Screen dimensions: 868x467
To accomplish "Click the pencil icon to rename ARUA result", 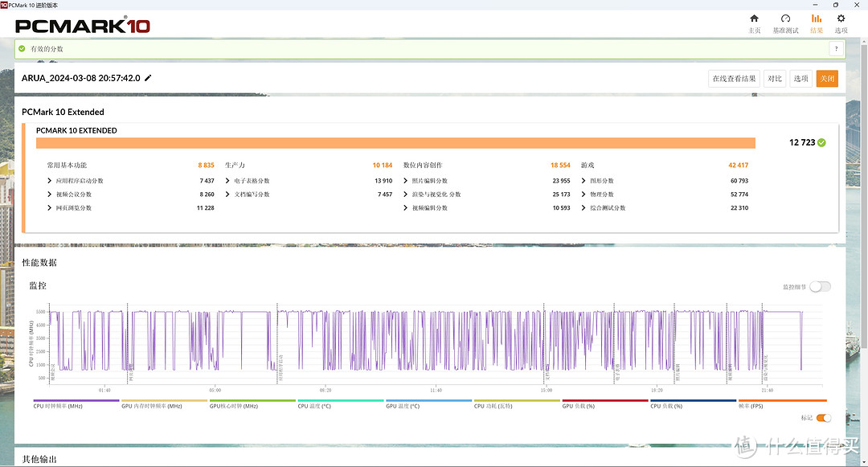I will (148, 78).
